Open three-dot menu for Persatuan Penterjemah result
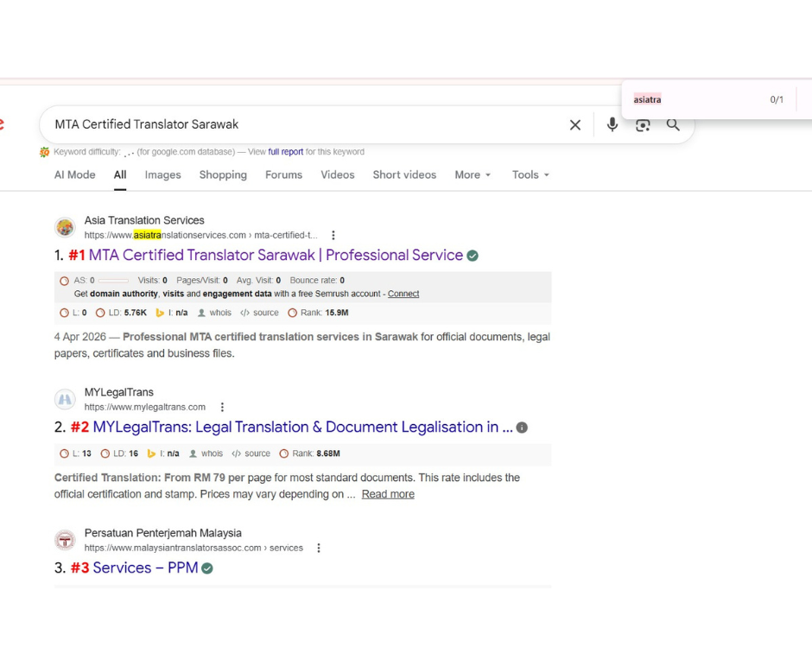Screen dimensions: 812x666 tap(319, 548)
